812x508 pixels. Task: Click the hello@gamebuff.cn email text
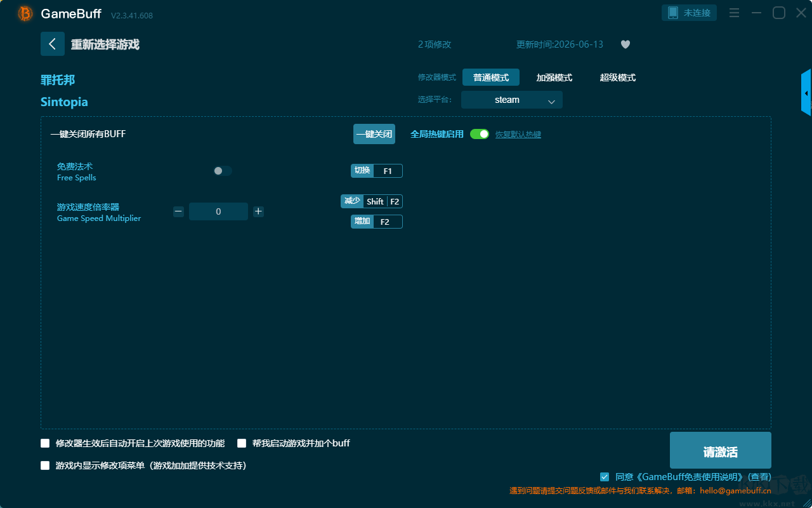click(x=736, y=491)
